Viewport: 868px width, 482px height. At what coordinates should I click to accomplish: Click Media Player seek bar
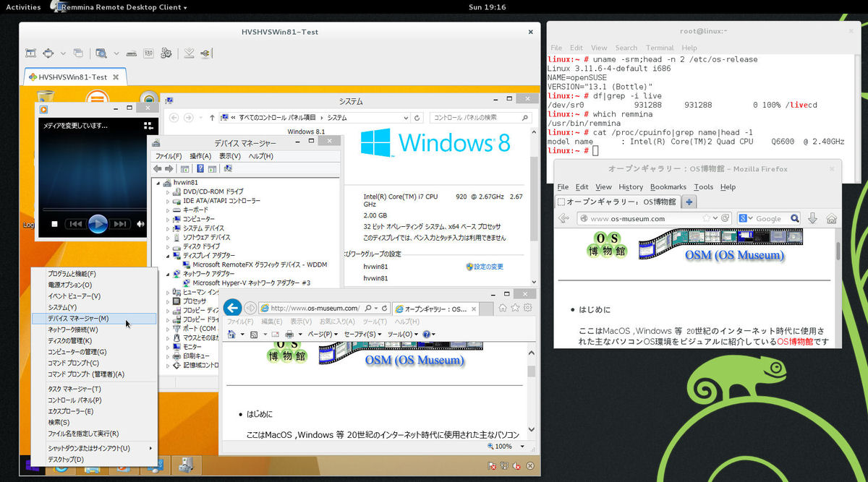point(96,210)
